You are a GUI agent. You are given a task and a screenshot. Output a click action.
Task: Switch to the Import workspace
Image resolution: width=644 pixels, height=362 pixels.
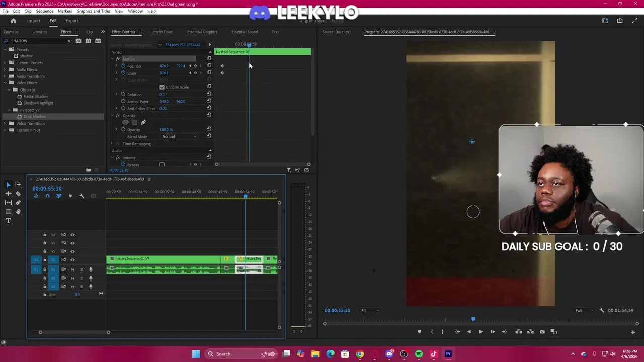(34, 21)
